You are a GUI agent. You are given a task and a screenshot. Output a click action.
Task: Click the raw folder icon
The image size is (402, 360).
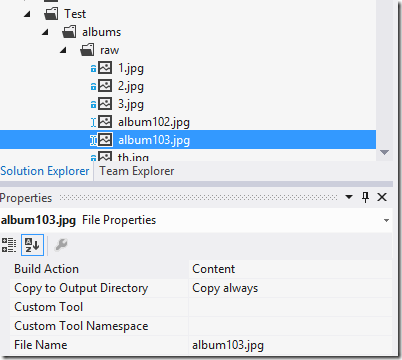point(87,50)
